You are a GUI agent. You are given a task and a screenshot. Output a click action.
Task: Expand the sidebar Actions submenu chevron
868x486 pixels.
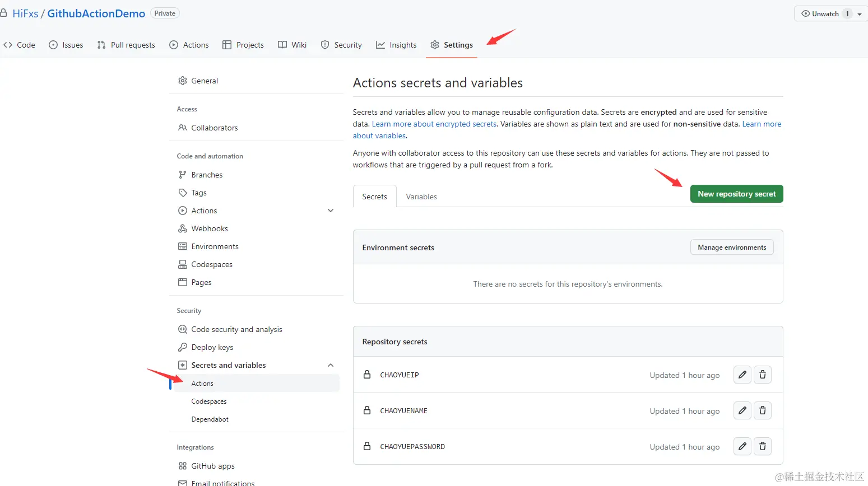(331, 211)
